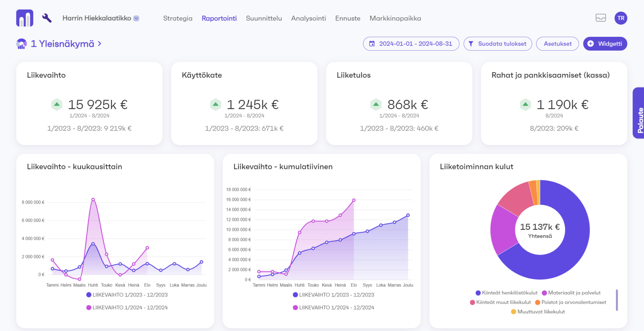
Task: Open the TR user avatar menu
Action: point(620,18)
